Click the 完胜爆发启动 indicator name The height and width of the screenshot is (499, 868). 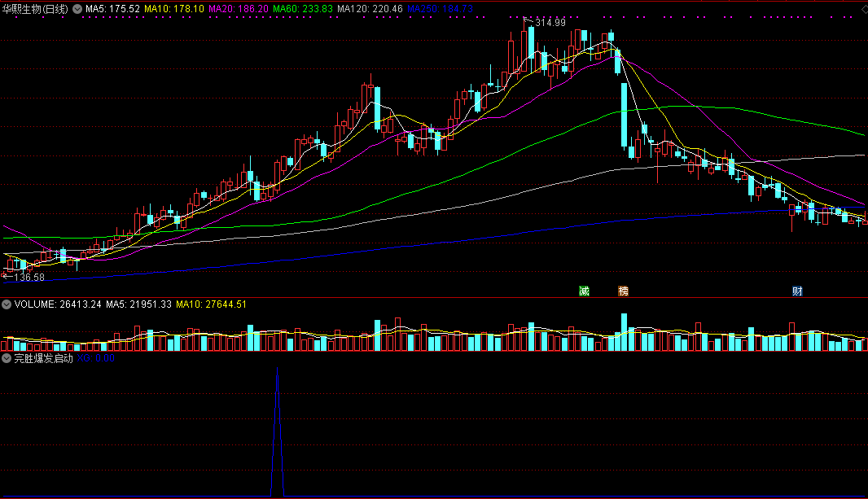pos(44,358)
